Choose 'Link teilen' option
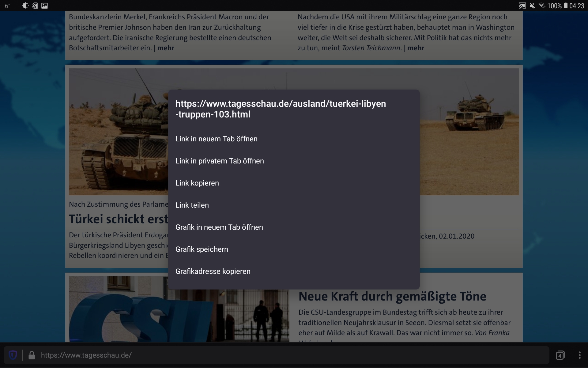The height and width of the screenshot is (368, 588). (192, 205)
